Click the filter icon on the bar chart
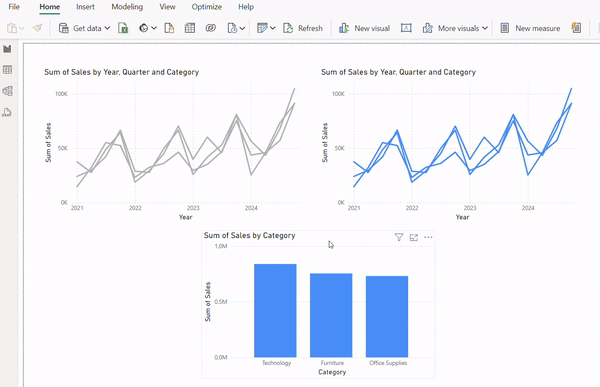 tap(399, 237)
